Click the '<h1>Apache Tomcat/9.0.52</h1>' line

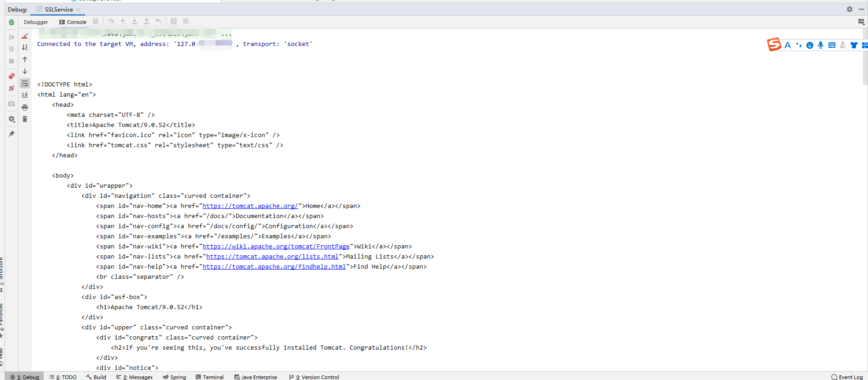(149, 307)
